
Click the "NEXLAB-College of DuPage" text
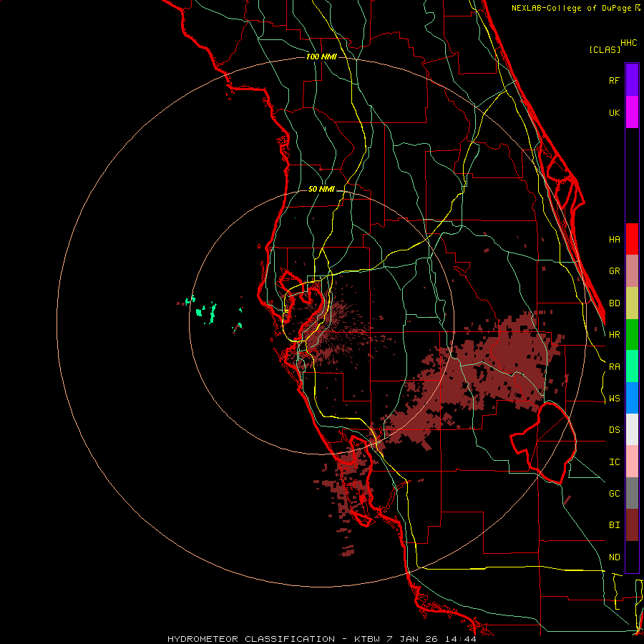point(572,8)
